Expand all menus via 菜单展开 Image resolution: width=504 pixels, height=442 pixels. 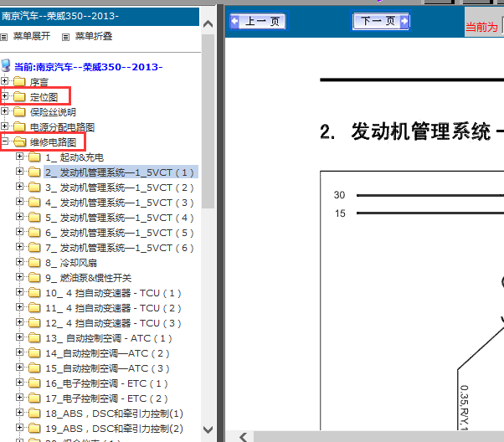32,36
